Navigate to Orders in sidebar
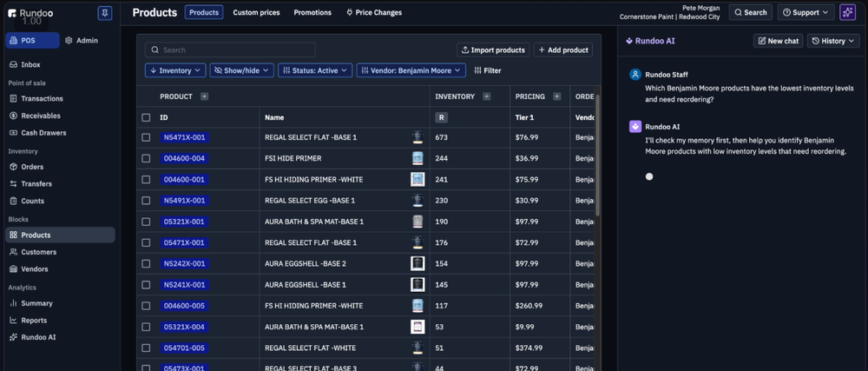 [32, 167]
